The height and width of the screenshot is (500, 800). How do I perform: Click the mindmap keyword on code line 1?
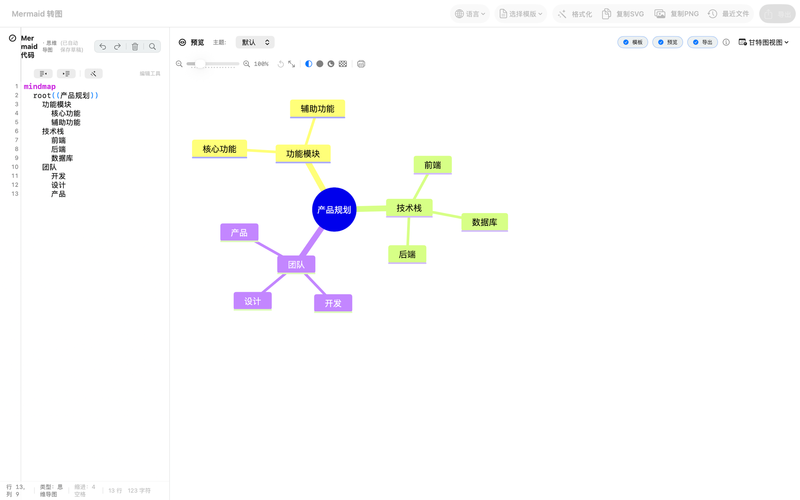pos(40,86)
